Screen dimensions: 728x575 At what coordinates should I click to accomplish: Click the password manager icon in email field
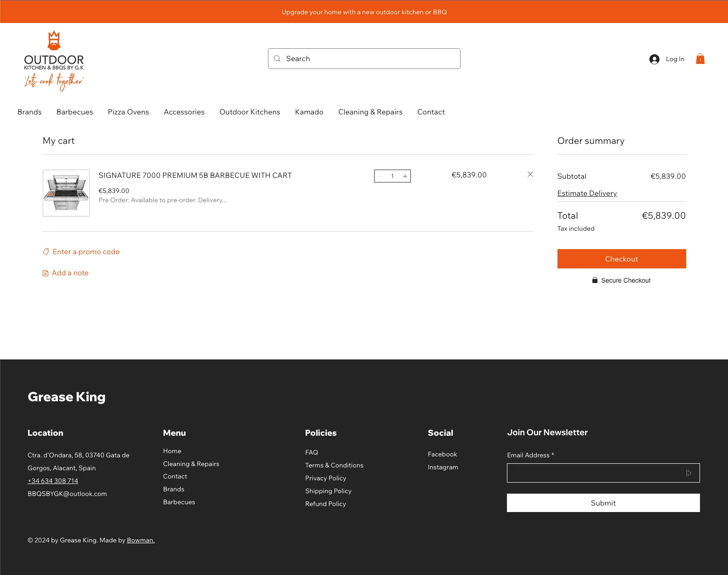point(688,473)
